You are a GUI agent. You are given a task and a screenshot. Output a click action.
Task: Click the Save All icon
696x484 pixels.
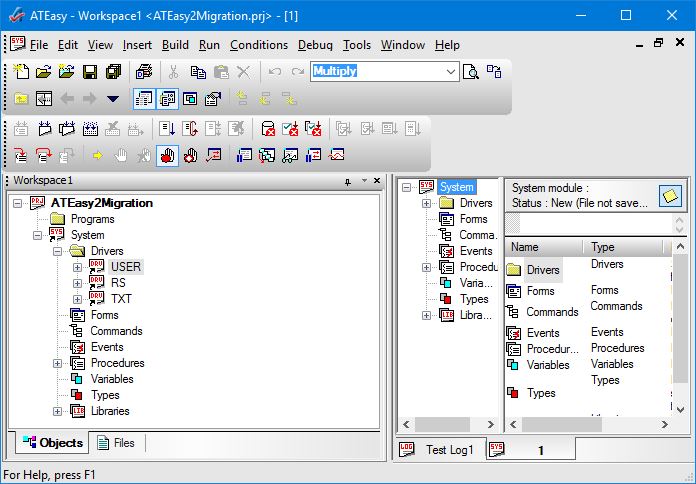click(x=113, y=71)
